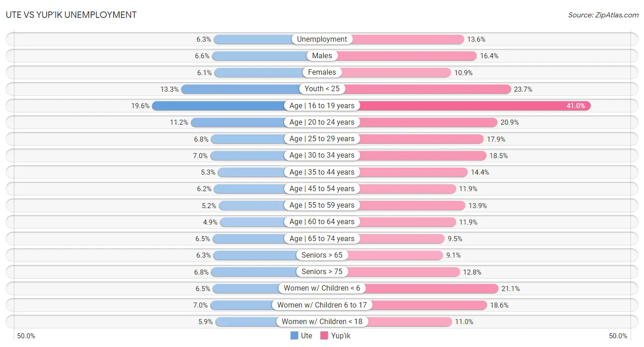Viewport: 644px width, 347px height.
Task: Click the 41.0% value on the pink bar
Action: (576, 106)
